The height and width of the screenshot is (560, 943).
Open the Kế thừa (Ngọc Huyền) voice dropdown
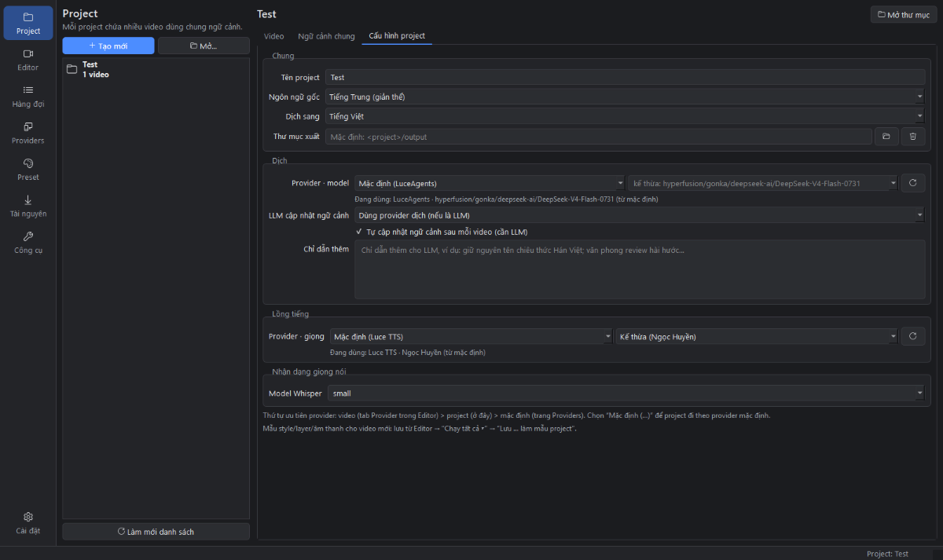(x=756, y=336)
